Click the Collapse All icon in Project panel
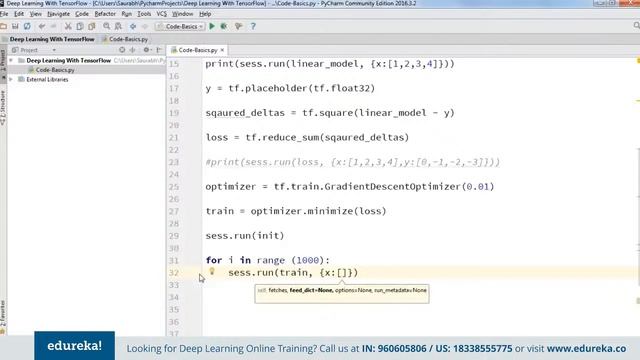This screenshot has height=360, width=640. pyautogui.click(x=133, y=50)
